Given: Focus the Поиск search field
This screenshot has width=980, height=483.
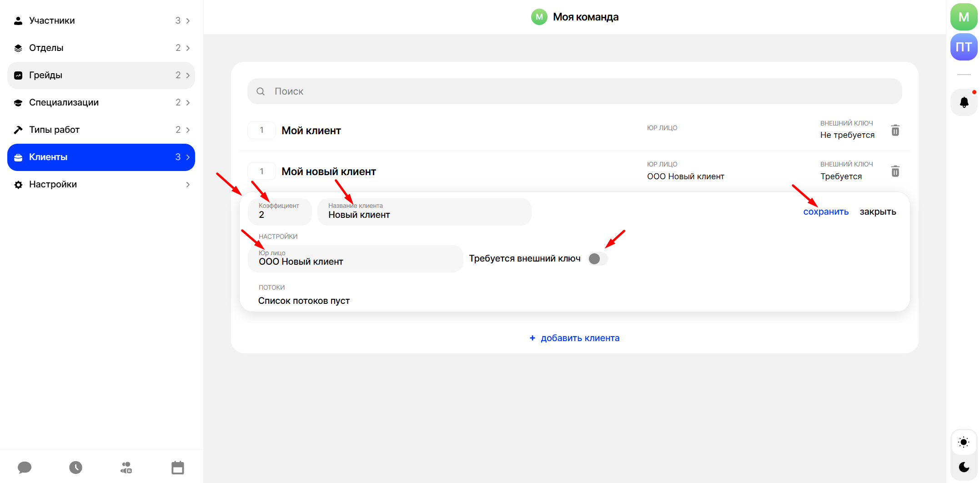Looking at the screenshot, I should 575,91.
